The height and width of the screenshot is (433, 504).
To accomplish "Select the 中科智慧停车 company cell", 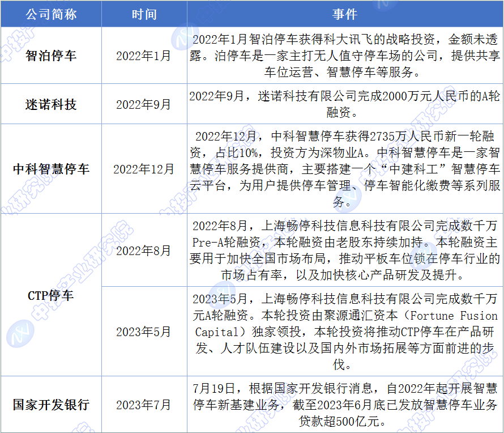I will click(51, 169).
